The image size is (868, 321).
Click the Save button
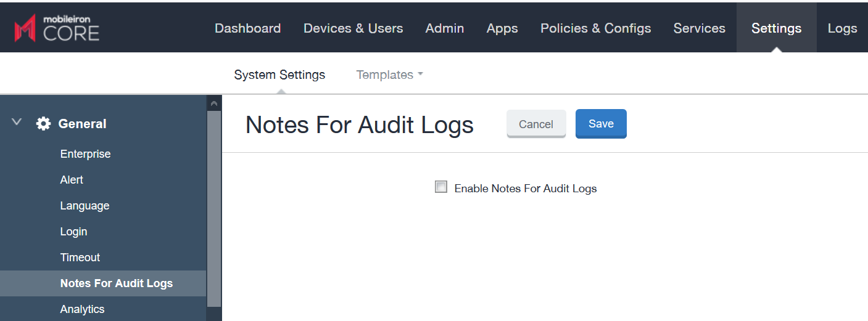pyautogui.click(x=600, y=124)
